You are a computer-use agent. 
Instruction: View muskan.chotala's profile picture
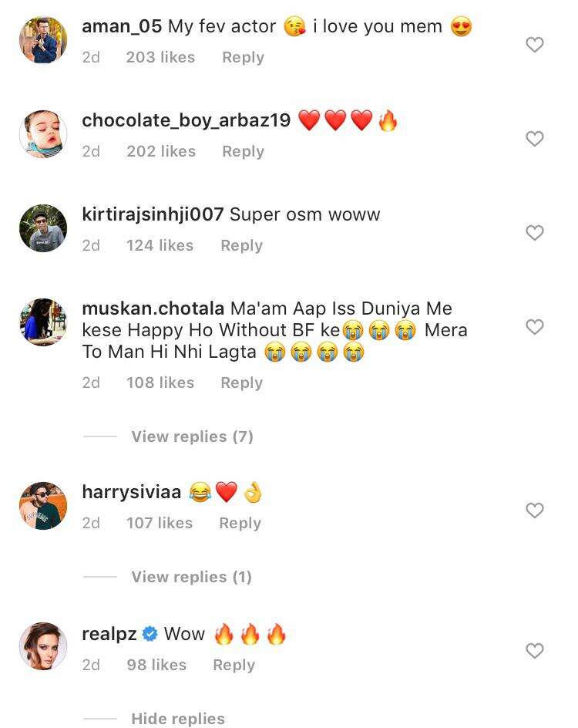pyautogui.click(x=43, y=322)
